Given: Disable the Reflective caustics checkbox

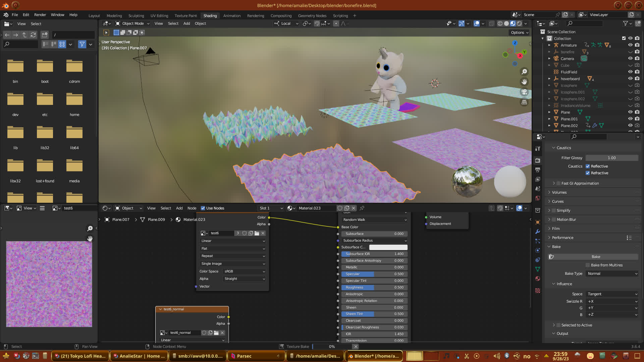Looking at the screenshot, I should pos(588,166).
